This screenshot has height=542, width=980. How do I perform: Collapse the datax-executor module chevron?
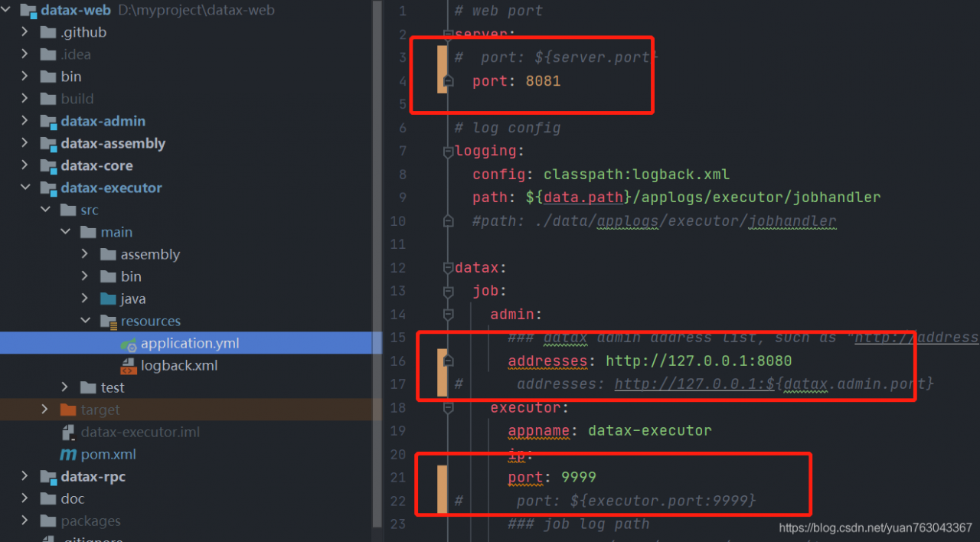click(25, 188)
